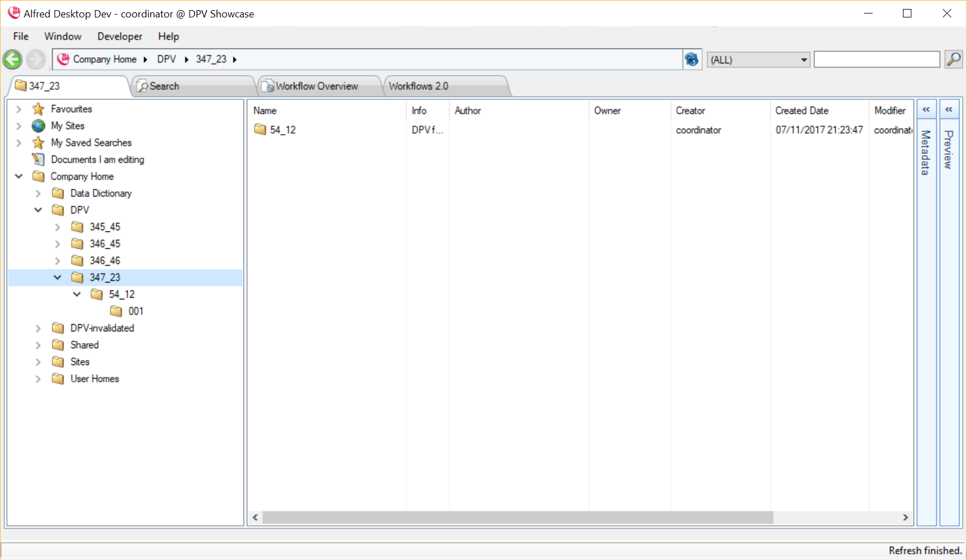
Task: Expand the Preview side panel
Action: (948, 110)
